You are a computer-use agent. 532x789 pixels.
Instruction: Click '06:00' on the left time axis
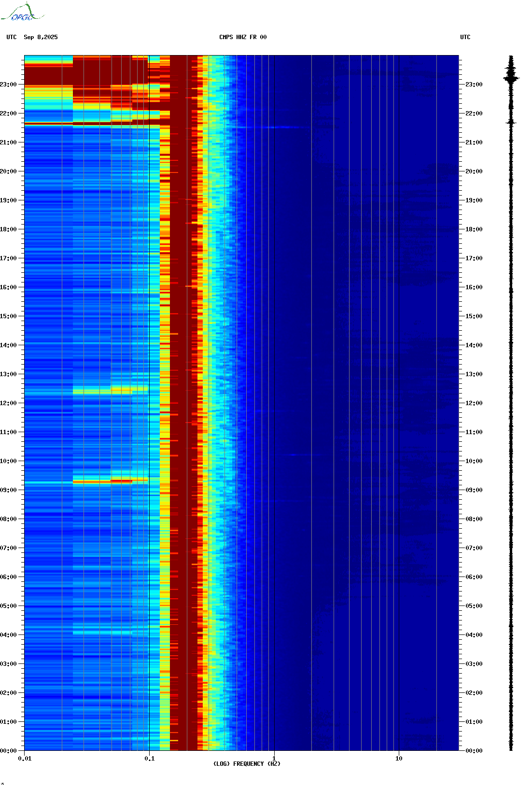coord(8,577)
